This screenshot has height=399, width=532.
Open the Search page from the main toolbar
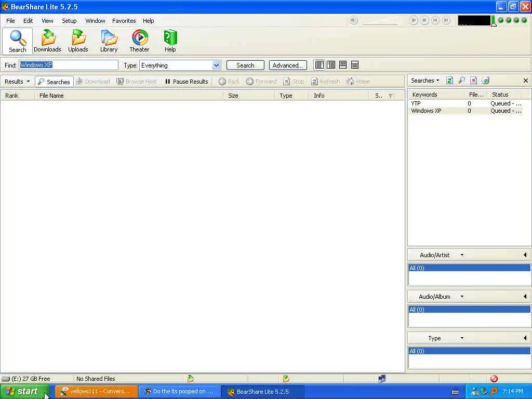coord(17,41)
